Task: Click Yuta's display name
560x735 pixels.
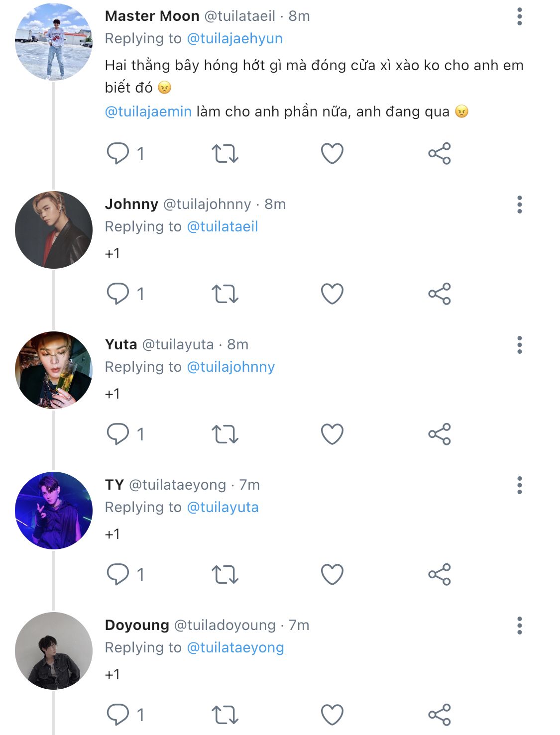Action: point(121,344)
